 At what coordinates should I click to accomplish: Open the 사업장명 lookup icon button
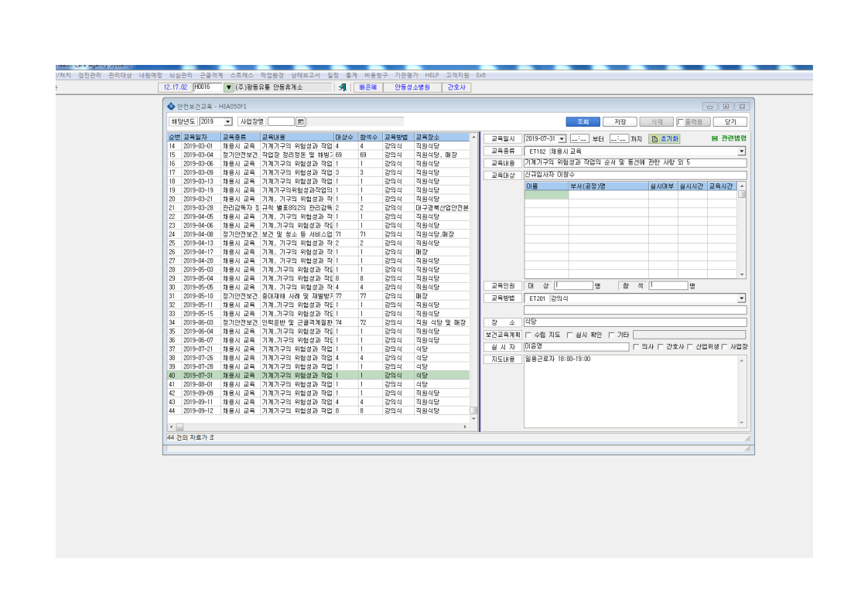pyautogui.click(x=301, y=121)
